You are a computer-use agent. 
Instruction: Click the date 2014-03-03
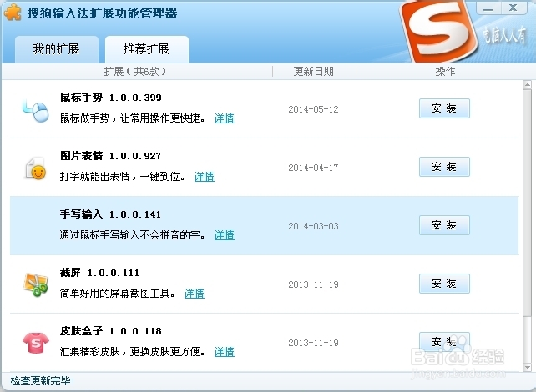click(313, 226)
